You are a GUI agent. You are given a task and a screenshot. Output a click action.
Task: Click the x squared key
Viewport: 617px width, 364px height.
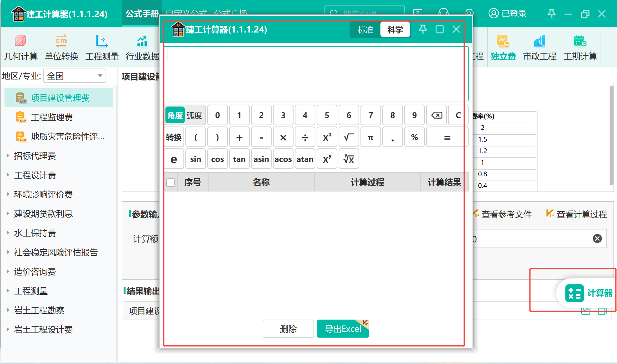327,137
